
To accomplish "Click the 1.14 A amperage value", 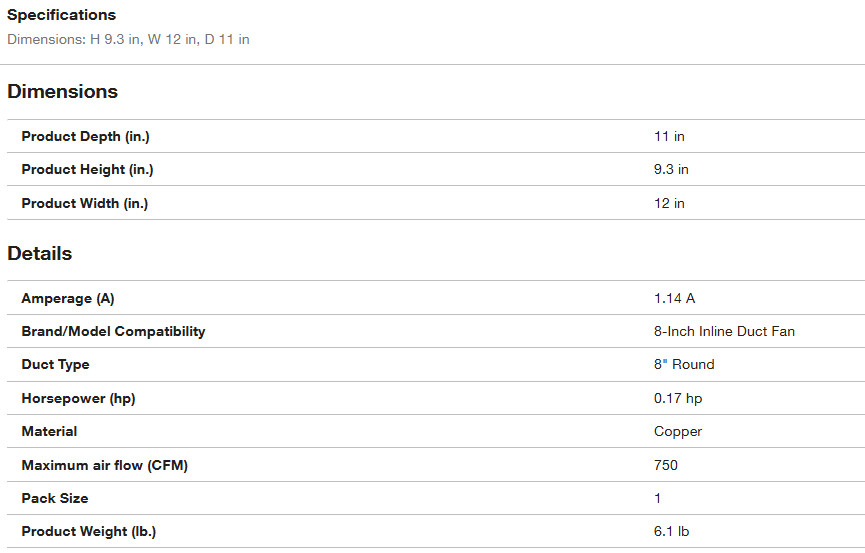I will pyautogui.click(x=674, y=298).
